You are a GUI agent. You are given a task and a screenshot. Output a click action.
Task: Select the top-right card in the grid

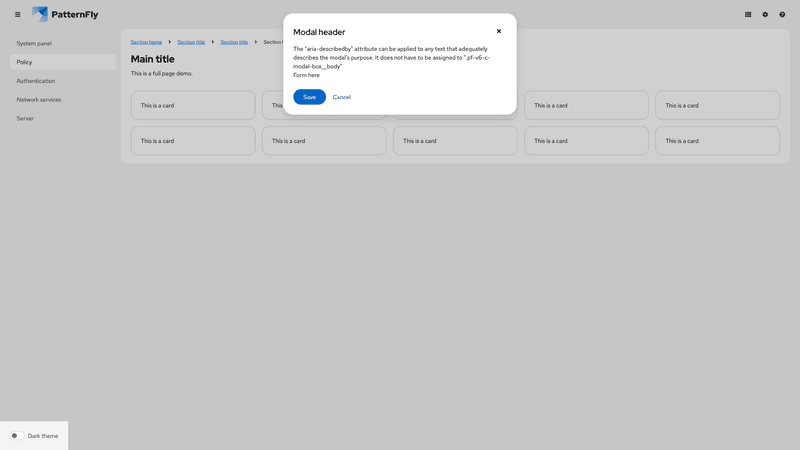[717, 105]
